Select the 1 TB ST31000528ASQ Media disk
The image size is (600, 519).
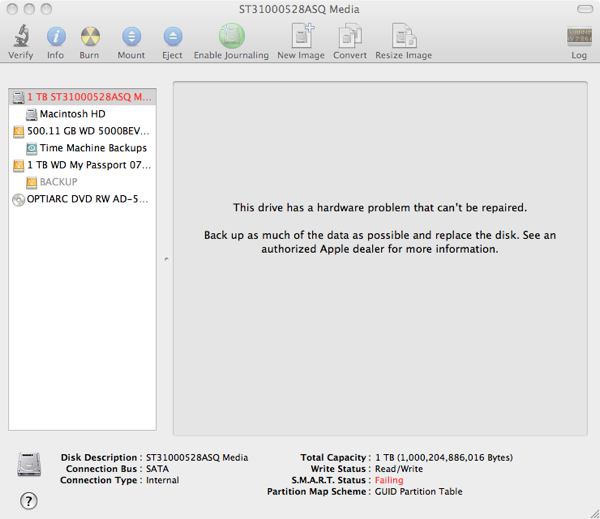pos(82,97)
